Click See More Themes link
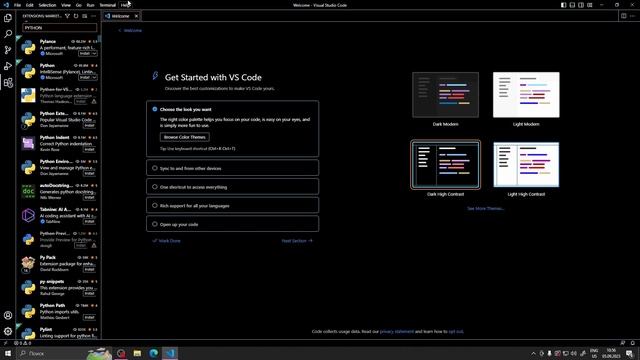 pyautogui.click(x=485, y=209)
